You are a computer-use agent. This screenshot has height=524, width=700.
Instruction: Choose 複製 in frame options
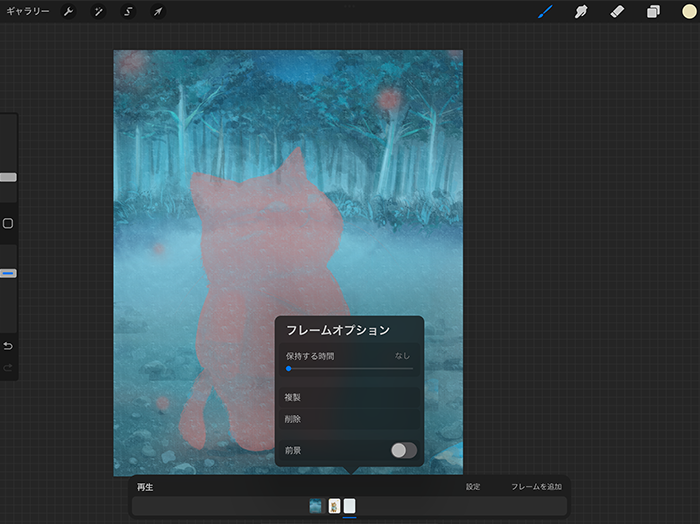coord(293,397)
